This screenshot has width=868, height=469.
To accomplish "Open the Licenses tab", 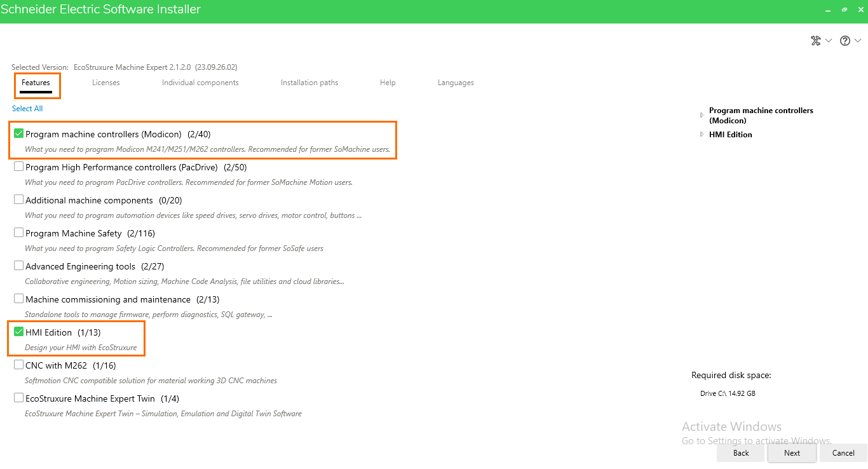I will 106,83.
